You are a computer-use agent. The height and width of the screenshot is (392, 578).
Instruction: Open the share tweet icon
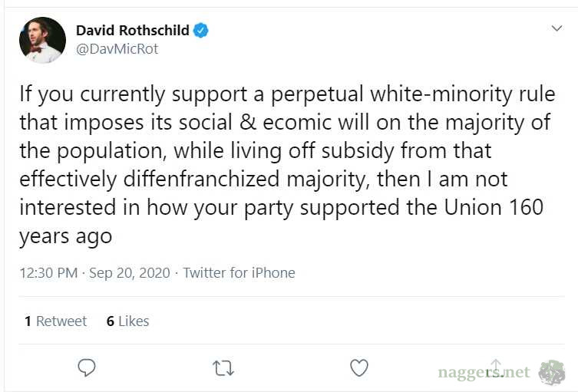point(496,367)
